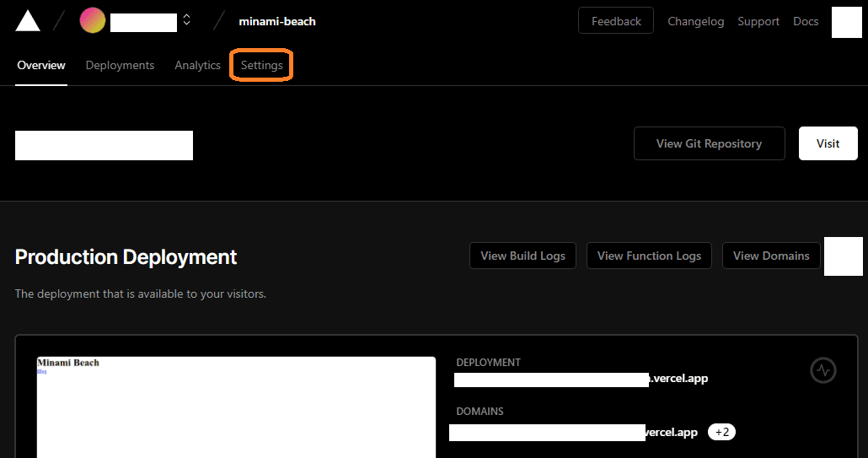Expand the +2 domains badge

[x=722, y=432]
